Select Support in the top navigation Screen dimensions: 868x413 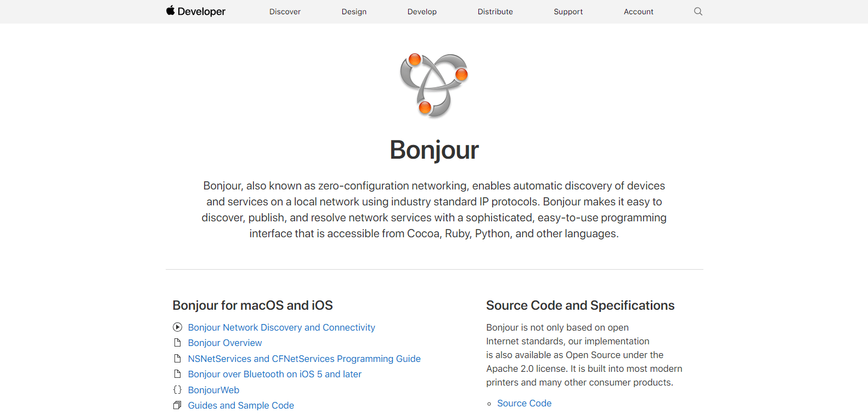(568, 12)
